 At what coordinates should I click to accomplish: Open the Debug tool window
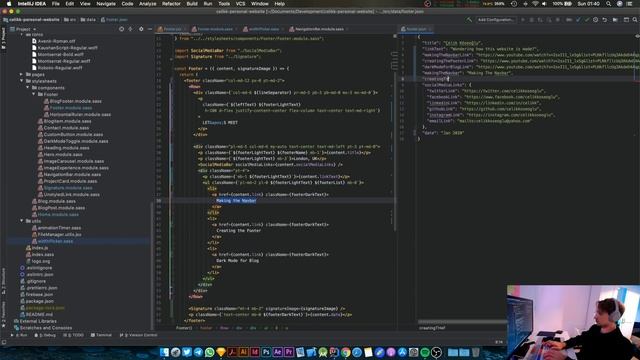pyautogui.click(x=45, y=335)
